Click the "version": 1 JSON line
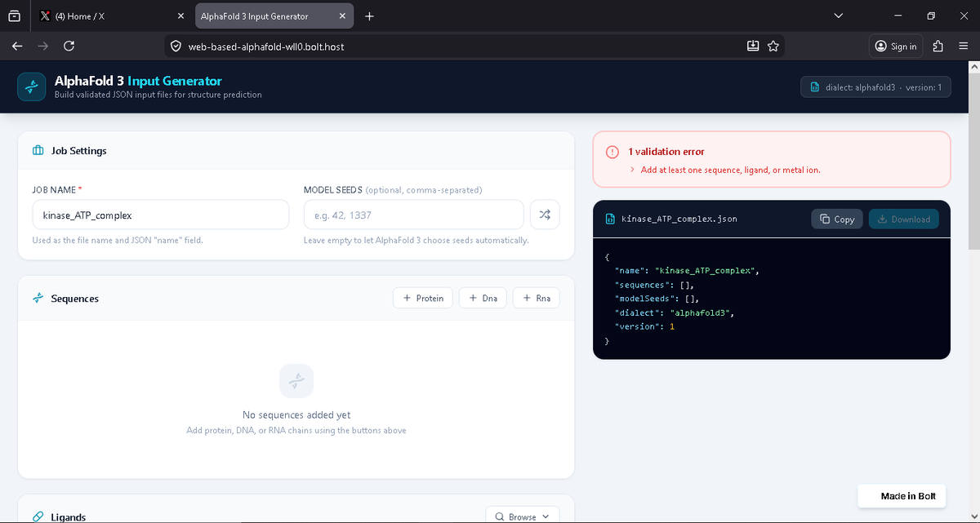Image resolution: width=980 pixels, height=523 pixels. pyautogui.click(x=645, y=326)
